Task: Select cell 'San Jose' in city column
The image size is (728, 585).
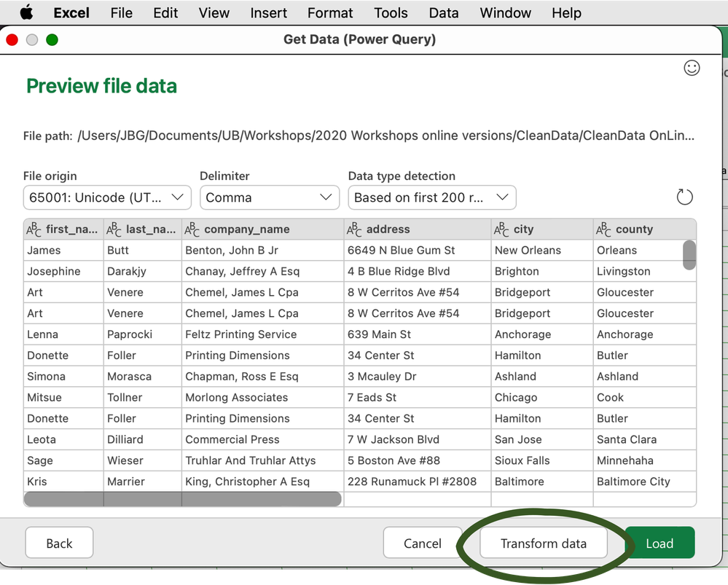Action: click(x=542, y=439)
